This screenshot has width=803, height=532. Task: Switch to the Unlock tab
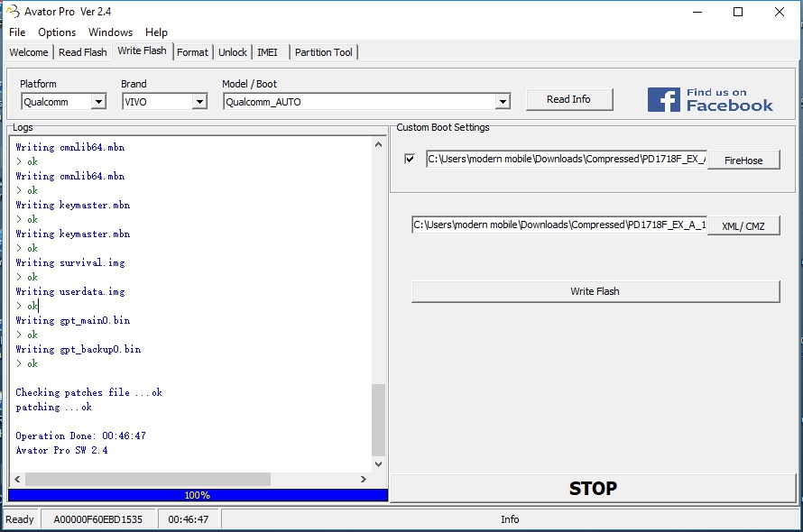(233, 52)
